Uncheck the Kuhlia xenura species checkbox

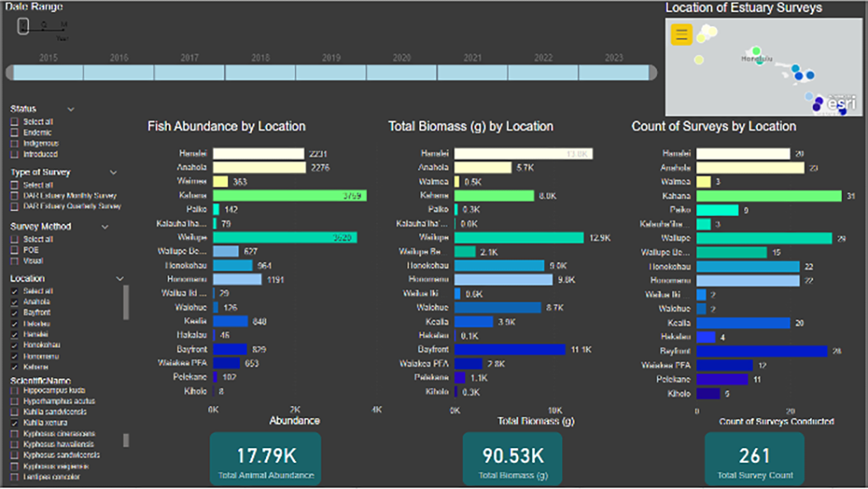[x=14, y=422]
